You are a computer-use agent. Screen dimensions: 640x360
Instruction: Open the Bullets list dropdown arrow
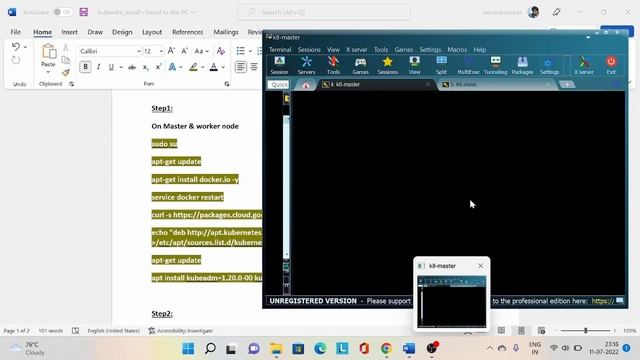250,51
